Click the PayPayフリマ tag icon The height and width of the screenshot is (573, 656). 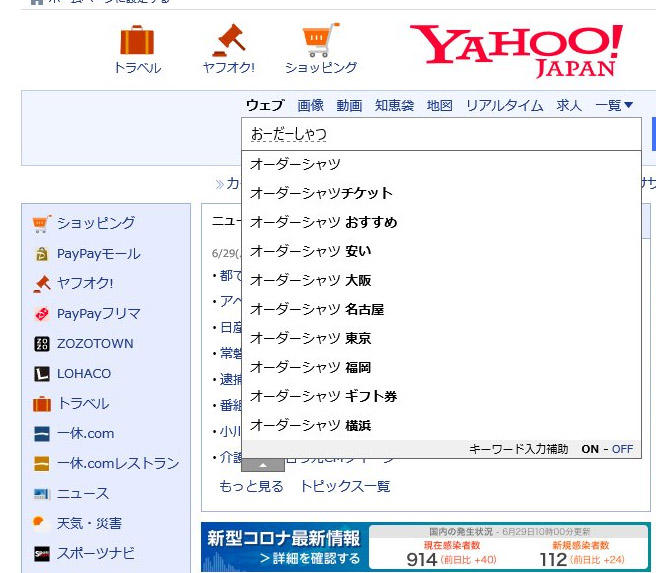pos(42,314)
